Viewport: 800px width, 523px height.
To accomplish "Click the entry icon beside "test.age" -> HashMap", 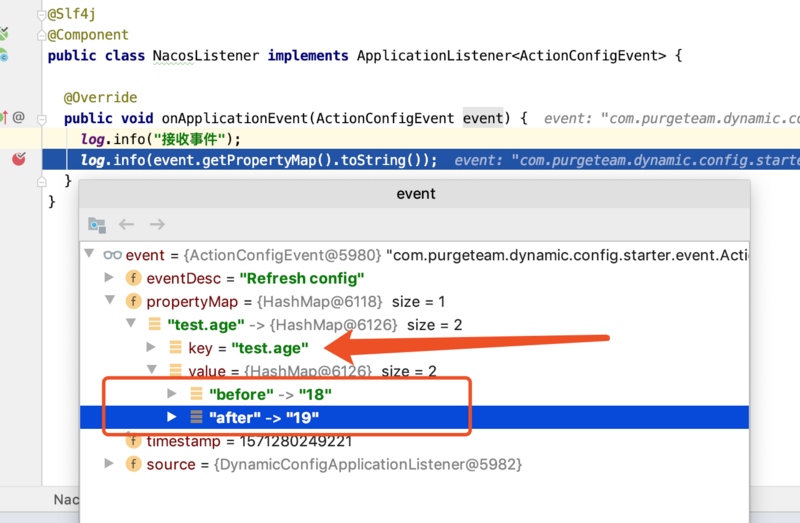I will pyautogui.click(x=155, y=324).
